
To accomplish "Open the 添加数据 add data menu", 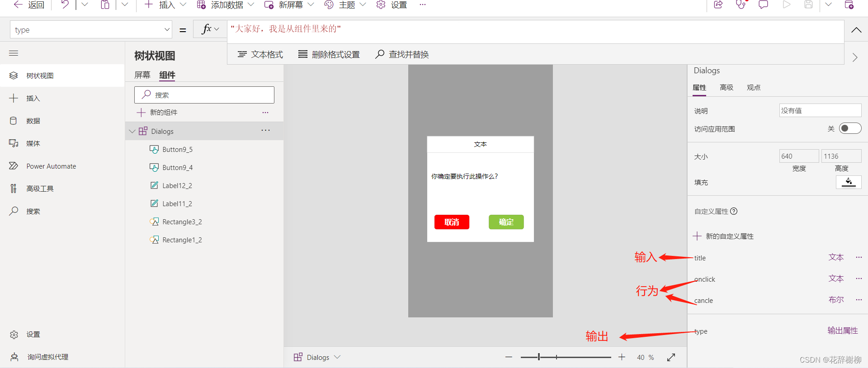I will 225,5.
